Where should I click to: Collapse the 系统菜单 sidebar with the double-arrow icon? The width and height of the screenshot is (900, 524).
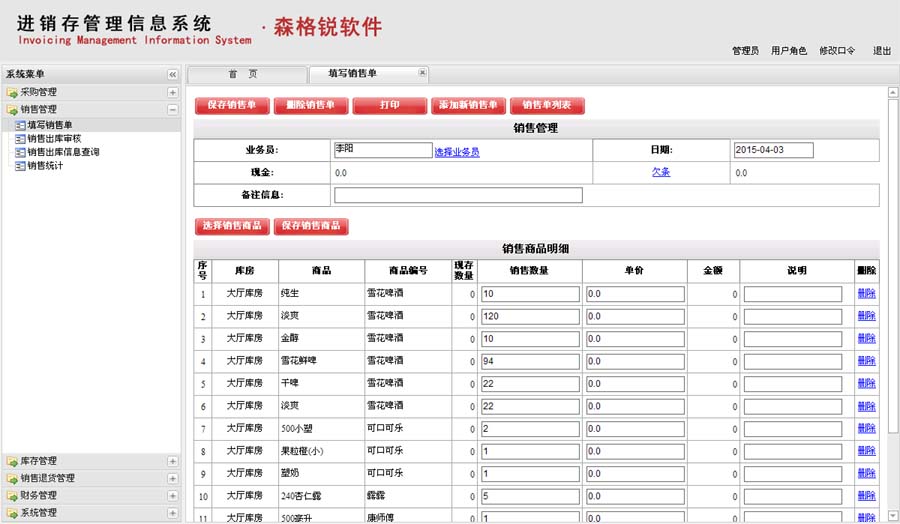pyautogui.click(x=172, y=75)
